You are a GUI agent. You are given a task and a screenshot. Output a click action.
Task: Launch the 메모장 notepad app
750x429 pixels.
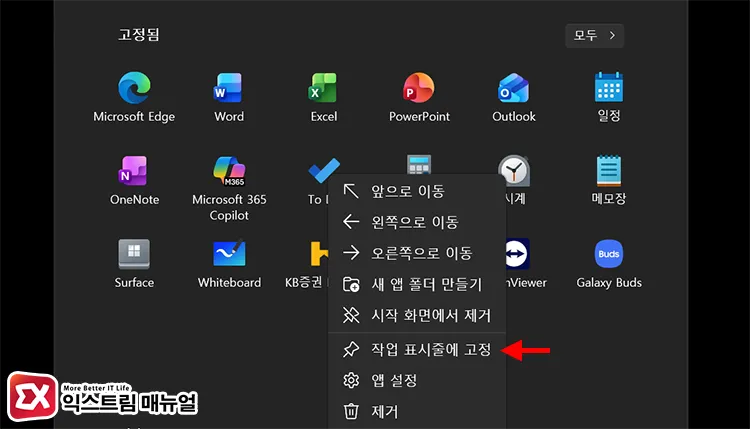click(608, 171)
